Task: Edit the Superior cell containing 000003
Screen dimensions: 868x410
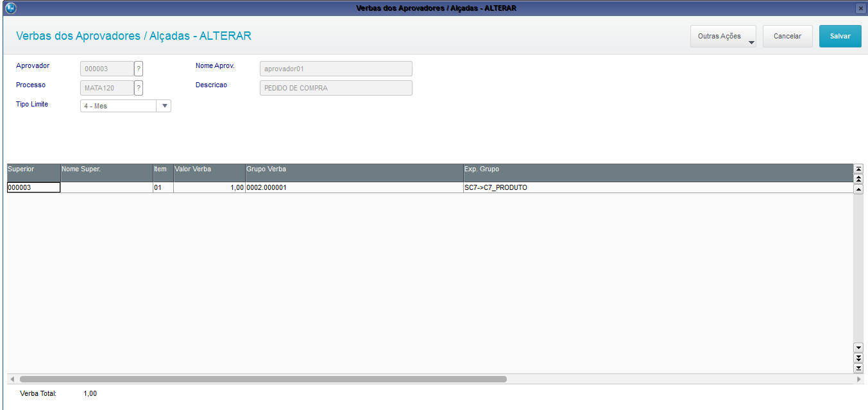Action: click(33, 188)
